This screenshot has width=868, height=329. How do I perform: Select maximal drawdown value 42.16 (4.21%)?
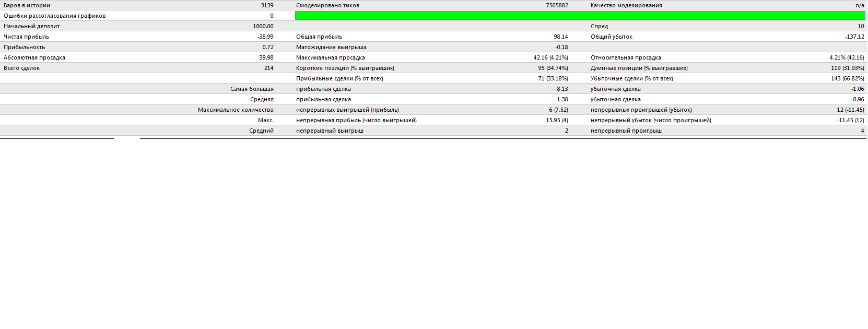tap(550, 57)
